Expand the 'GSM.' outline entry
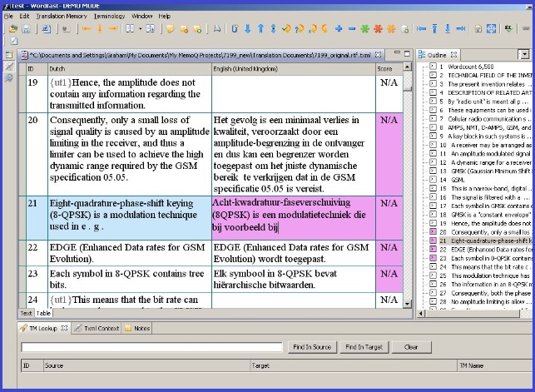Image resolution: width=535 pixels, height=392 pixels. (432, 179)
